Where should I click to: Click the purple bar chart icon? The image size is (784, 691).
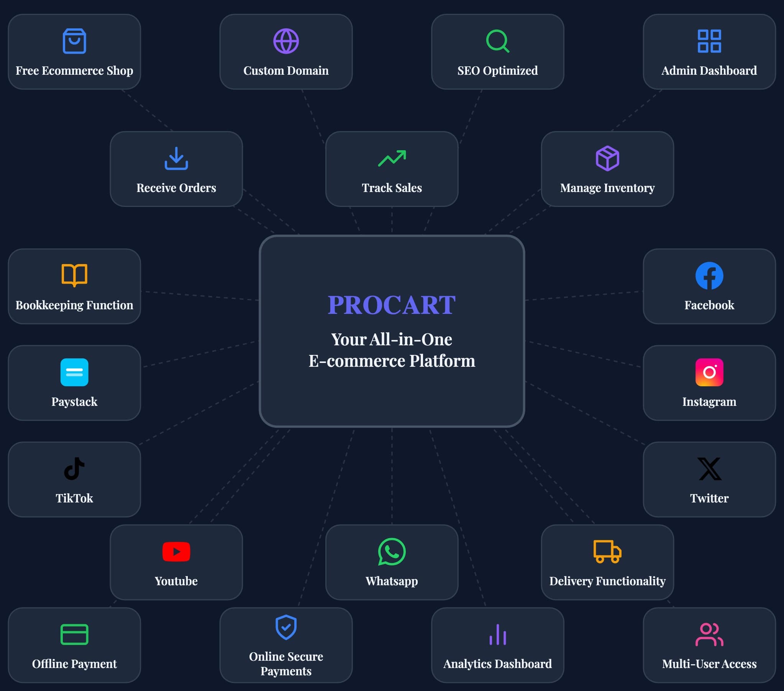(497, 634)
